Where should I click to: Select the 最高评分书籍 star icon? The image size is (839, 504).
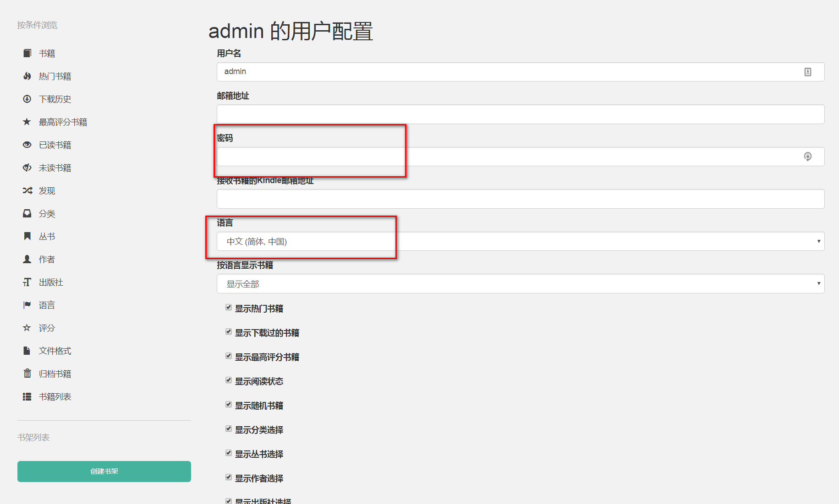coord(27,122)
